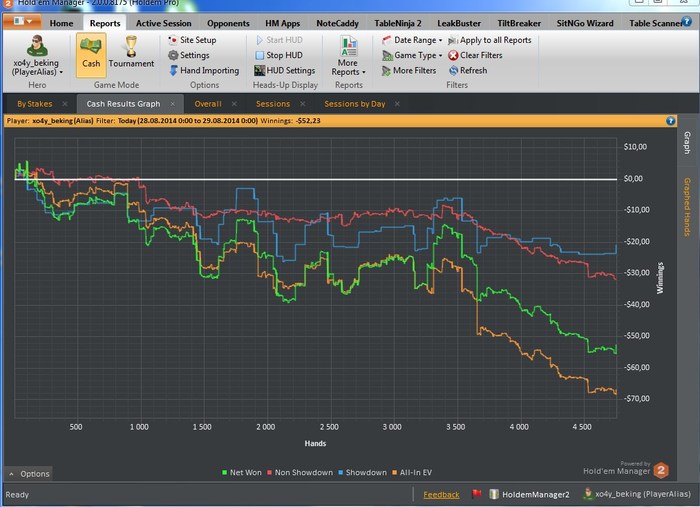Open the More Reports menu
Screen dimensions: 700x507
[348, 56]
